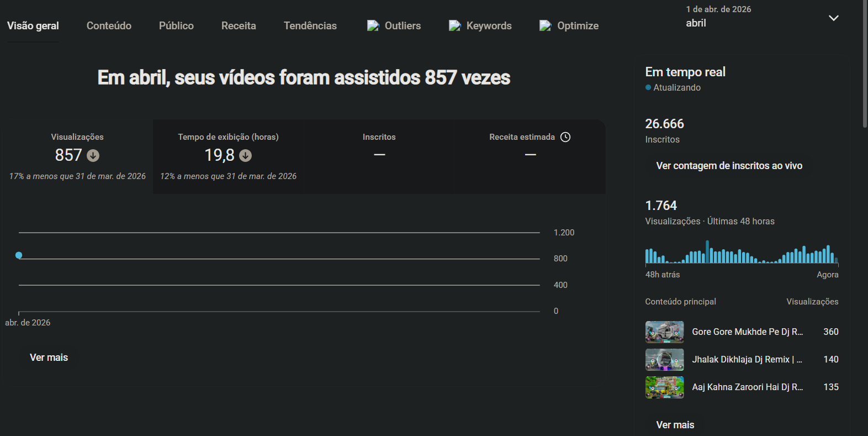Viewport: 868px width, 436px height.
Task: Click Ver mais under top content list
Action: [x=675, y=424]
